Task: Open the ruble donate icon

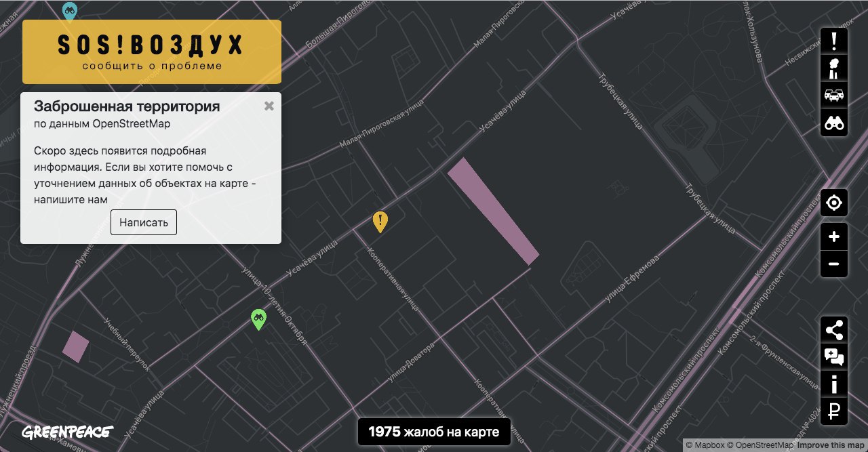Action: pyautogui.click(x=834, y=411)
